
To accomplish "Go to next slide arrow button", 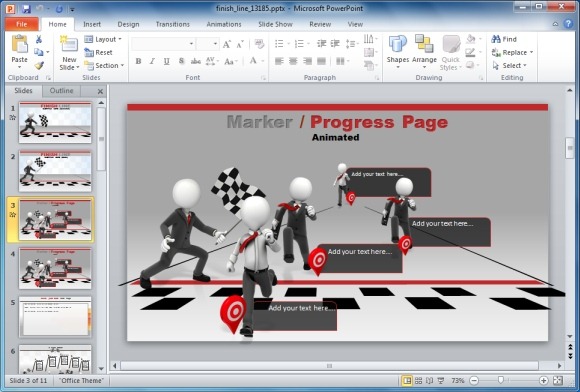I will click(x=570, y=356).
